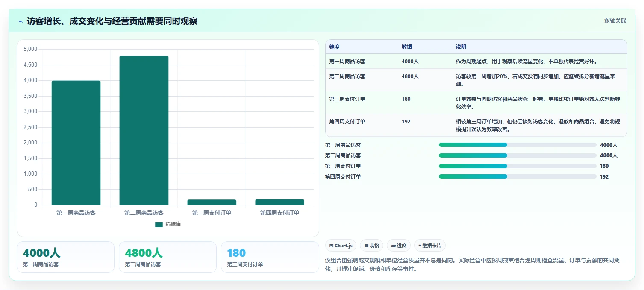Screen dimensions: 644x290
Task: Click y-axis label 2,500
Action: point(30,127)
